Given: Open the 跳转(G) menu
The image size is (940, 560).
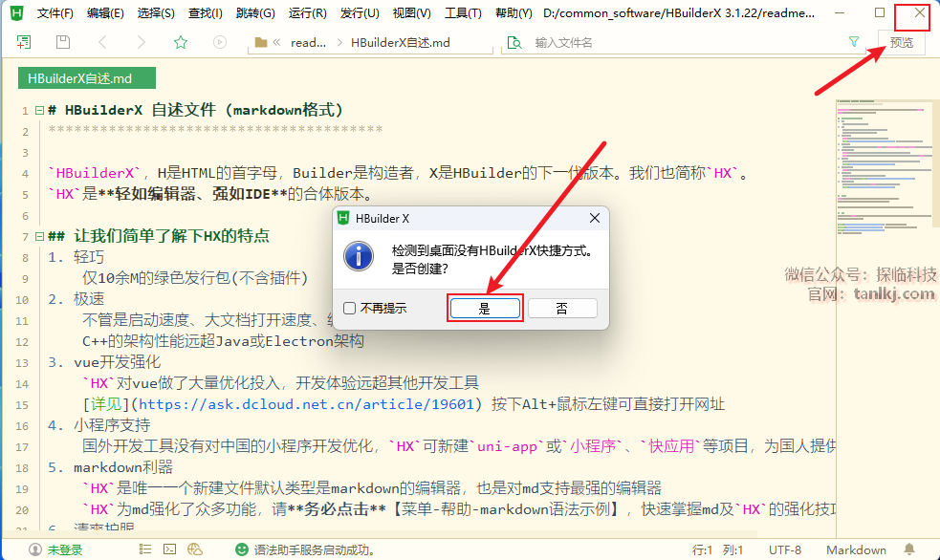Looking at the screenshot, I should tap(255, 13).
